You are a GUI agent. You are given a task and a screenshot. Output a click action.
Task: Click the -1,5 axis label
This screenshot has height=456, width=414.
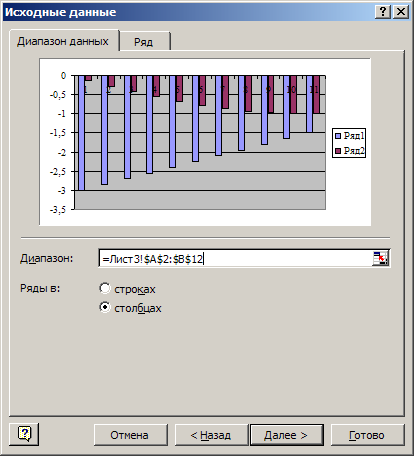click(58, 133)
